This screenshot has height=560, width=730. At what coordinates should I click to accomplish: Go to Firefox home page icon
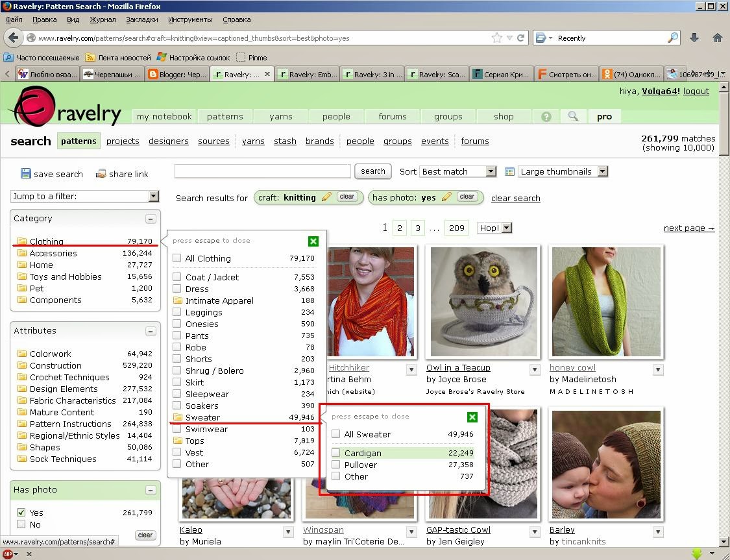[718, 38]
